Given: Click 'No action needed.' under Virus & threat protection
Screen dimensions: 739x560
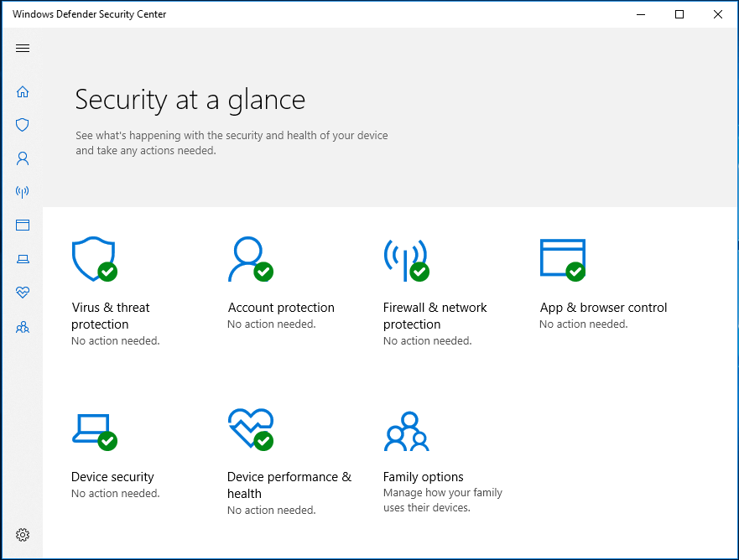Looking at the screenshot, I should coord(116,340).
